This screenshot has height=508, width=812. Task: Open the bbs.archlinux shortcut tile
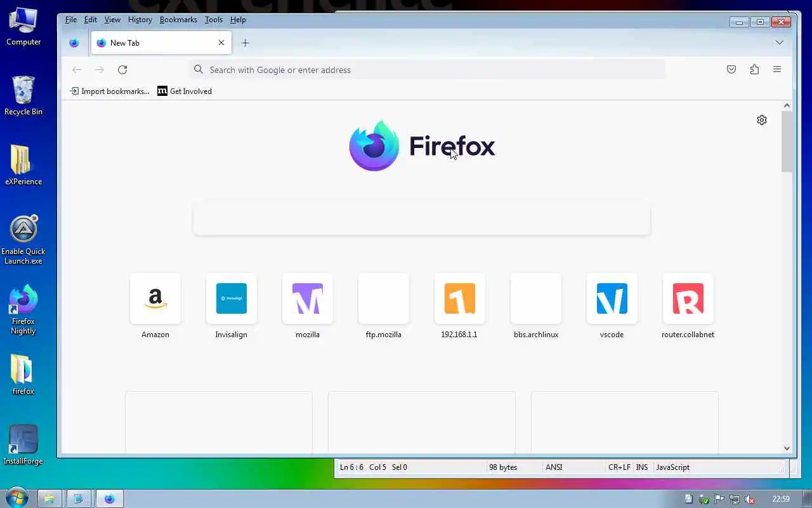tap(536, 299)
